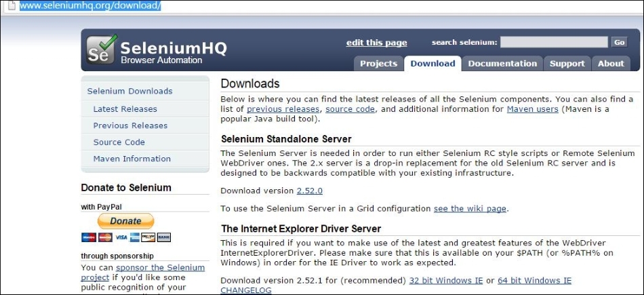This screenshot has width=644, height=295.
Task: Open Maven Information in the sidebar
Action: [x=132, y=159]
